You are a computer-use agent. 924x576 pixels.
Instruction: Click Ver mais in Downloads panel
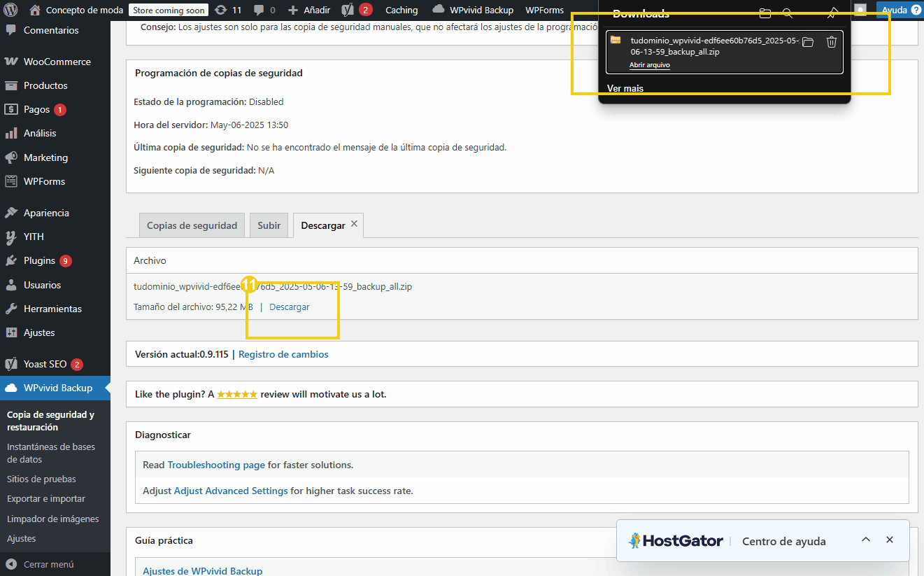click(625, 88)
